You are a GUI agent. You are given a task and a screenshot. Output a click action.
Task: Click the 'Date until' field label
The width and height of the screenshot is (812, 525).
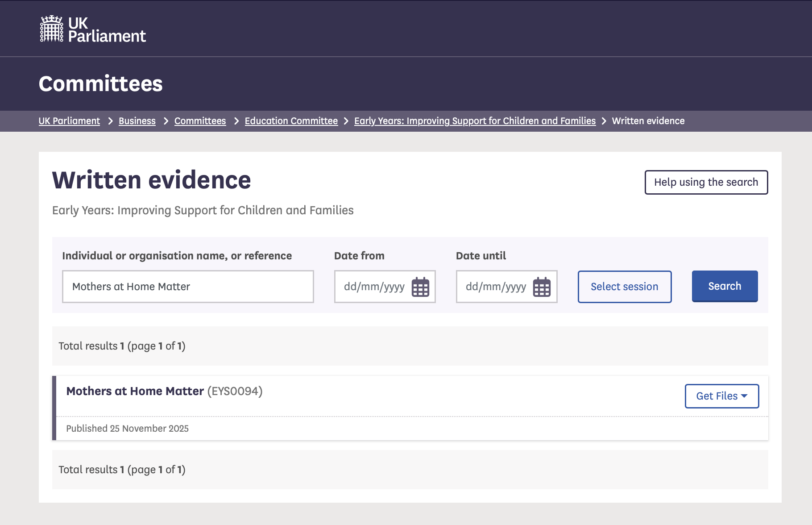coord(481,256)
